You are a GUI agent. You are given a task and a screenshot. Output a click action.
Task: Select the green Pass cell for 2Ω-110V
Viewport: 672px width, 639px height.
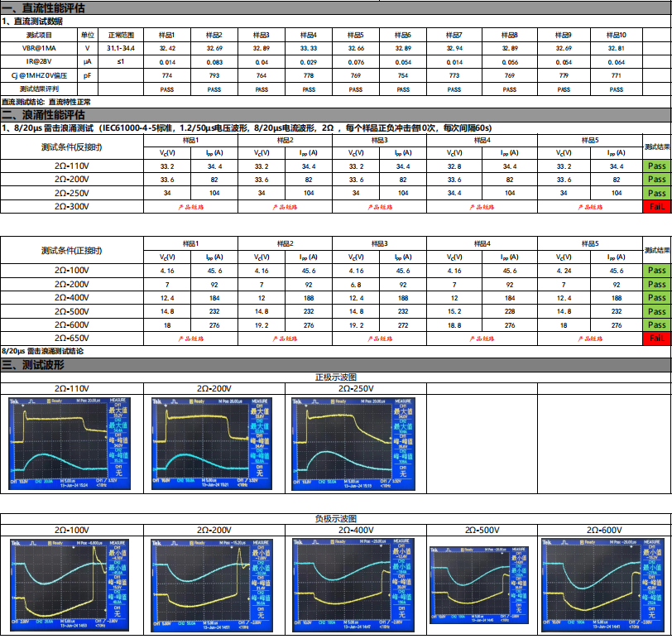(656, 166)
